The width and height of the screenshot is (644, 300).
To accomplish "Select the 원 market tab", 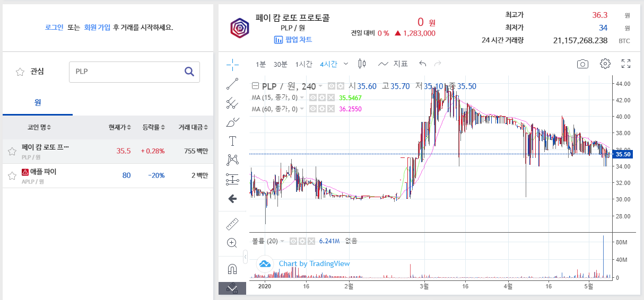I will pyautogui.click(x=38, y=102).
